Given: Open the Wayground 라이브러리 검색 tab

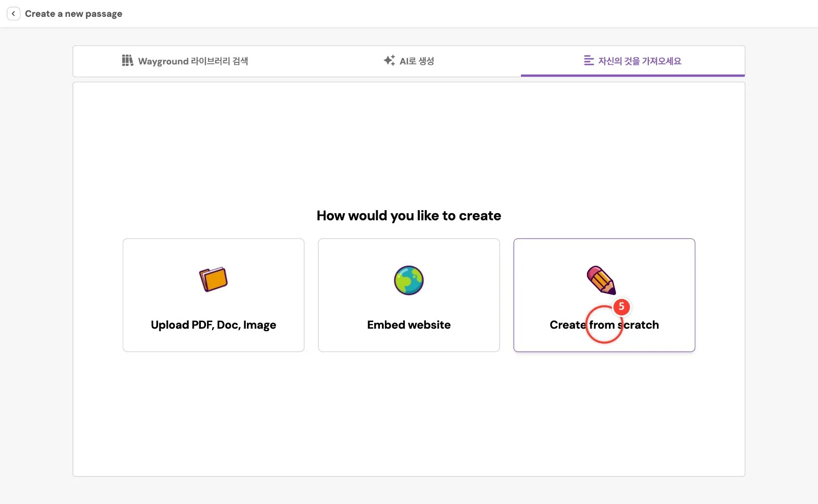Looking at the screenshot, I should [x=185, y=61].
